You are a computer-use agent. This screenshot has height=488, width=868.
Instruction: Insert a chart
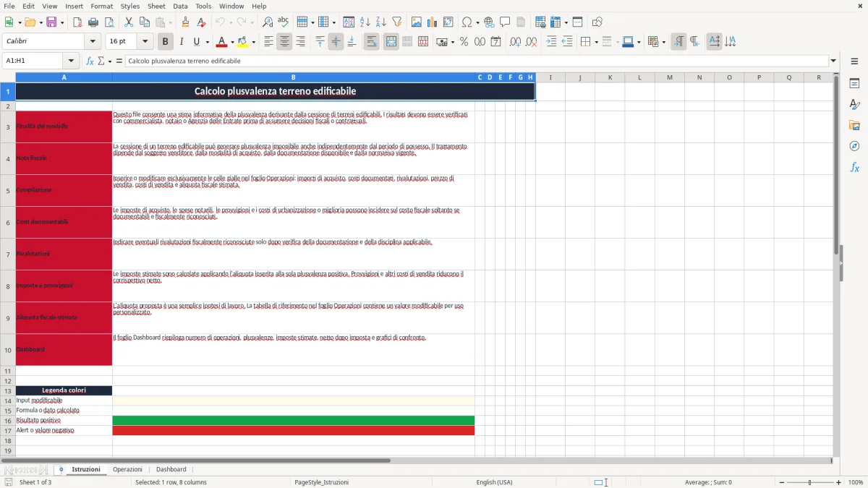(x=433, y=22)
